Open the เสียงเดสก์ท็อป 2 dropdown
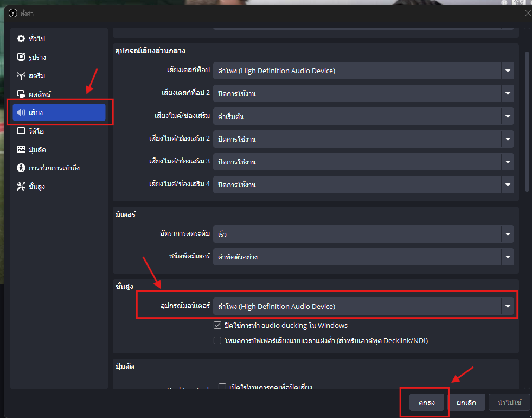This screenshot has height=418, width=532. (x=363, y=93)
